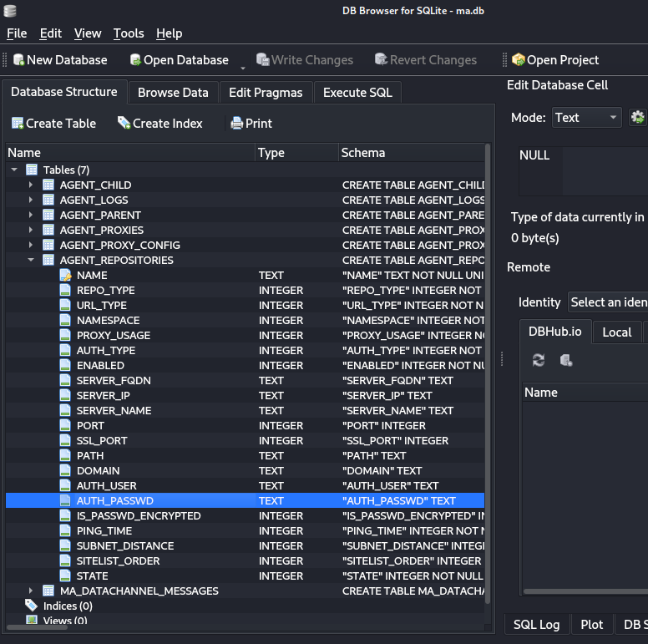Expand the AGENT_LOGS table
Screen dimensions: 648x644
pyautogui.click(x=31, y=200)
